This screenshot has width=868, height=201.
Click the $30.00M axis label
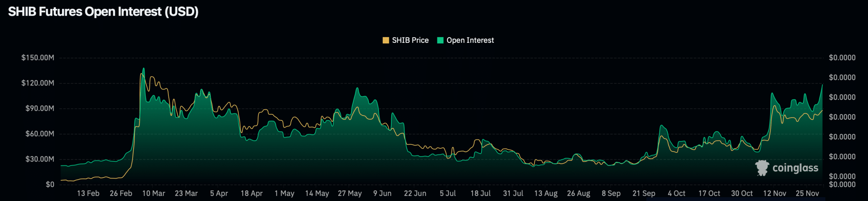(x=40, y=159)
